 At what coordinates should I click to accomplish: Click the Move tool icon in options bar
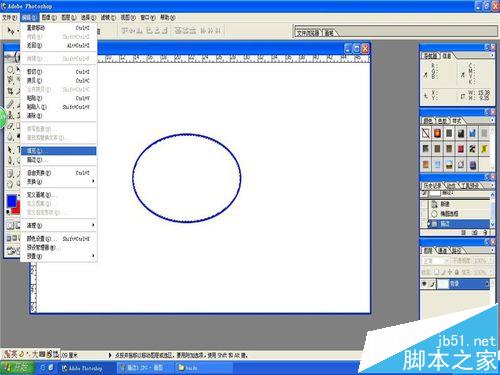pyautogui.click(x=10, y=31)
